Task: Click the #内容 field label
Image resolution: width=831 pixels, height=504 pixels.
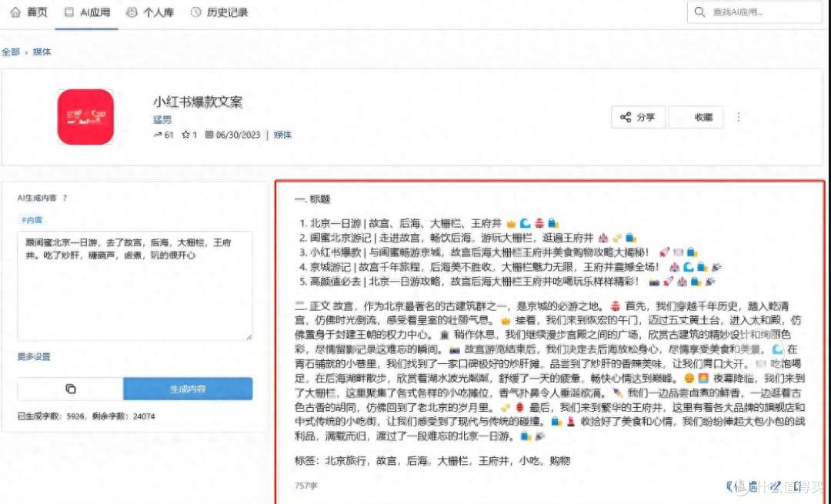Action: tap(32, 220)
